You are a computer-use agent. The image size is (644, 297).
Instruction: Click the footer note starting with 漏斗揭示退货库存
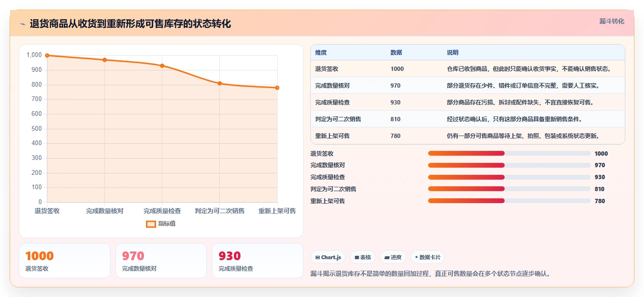coord(430,274)
